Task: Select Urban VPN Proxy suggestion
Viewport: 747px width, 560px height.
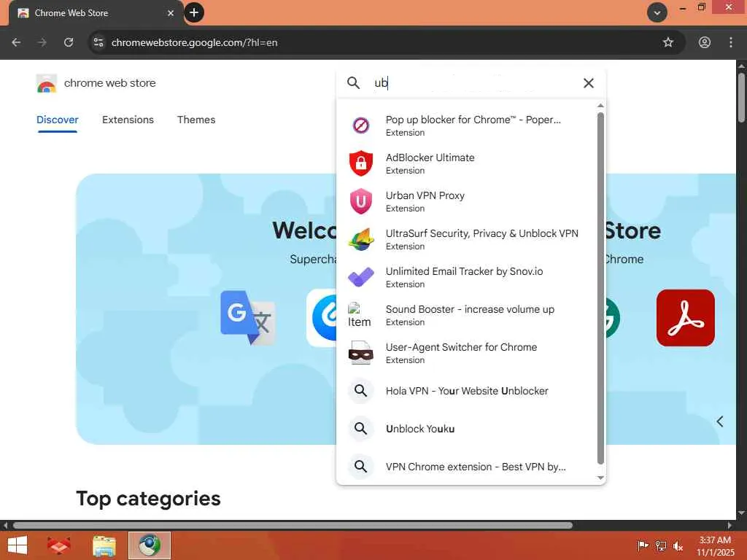Action: [x=467, y=201]
